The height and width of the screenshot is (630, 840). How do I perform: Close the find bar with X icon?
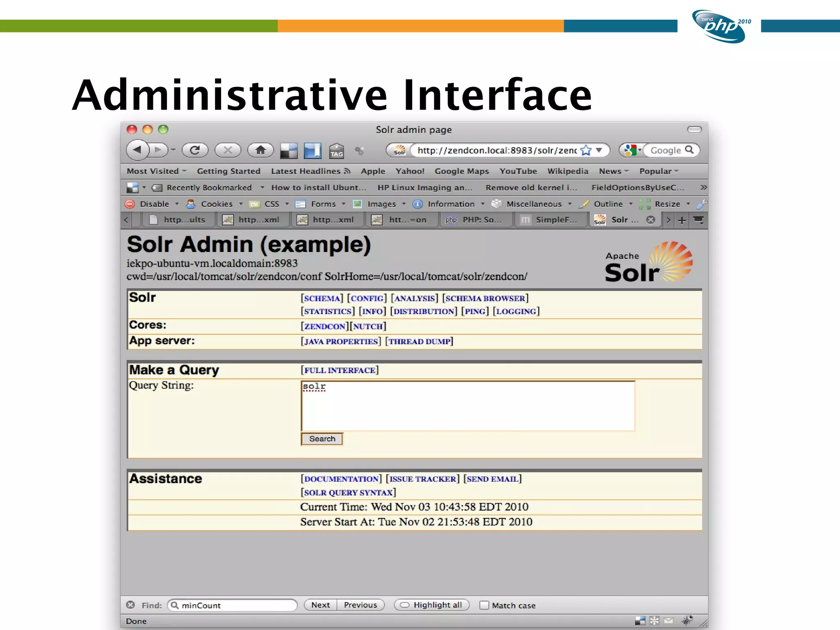pyautogui.click(x=131, y=605)
